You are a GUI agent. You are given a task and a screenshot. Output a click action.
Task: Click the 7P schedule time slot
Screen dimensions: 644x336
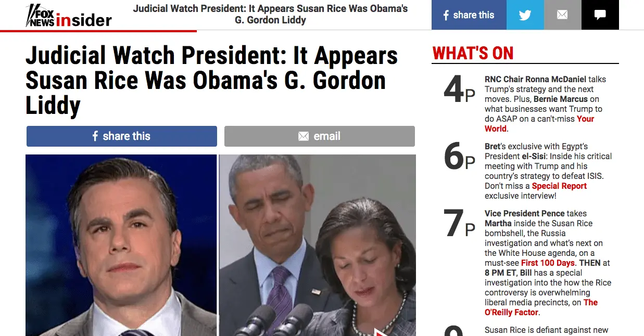[459, 224]
